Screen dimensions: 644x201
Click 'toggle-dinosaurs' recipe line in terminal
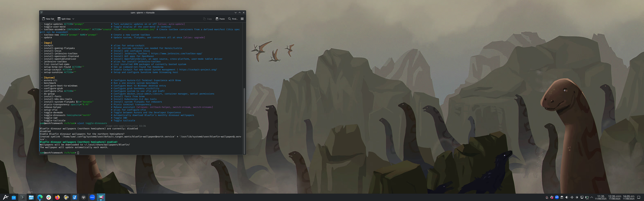point(118,115)
